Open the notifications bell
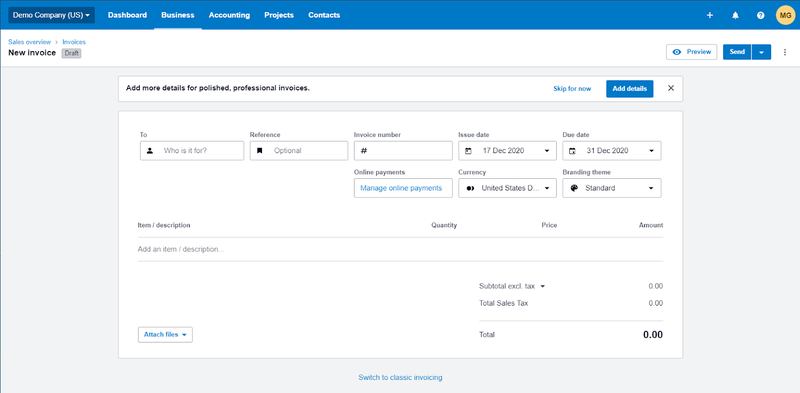This screenshot has height=393, width=800. pos(735,15)
